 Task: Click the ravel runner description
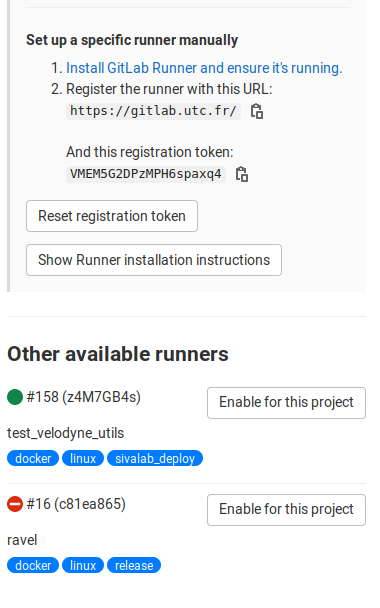pyautogui.click(x=22, y=540)
